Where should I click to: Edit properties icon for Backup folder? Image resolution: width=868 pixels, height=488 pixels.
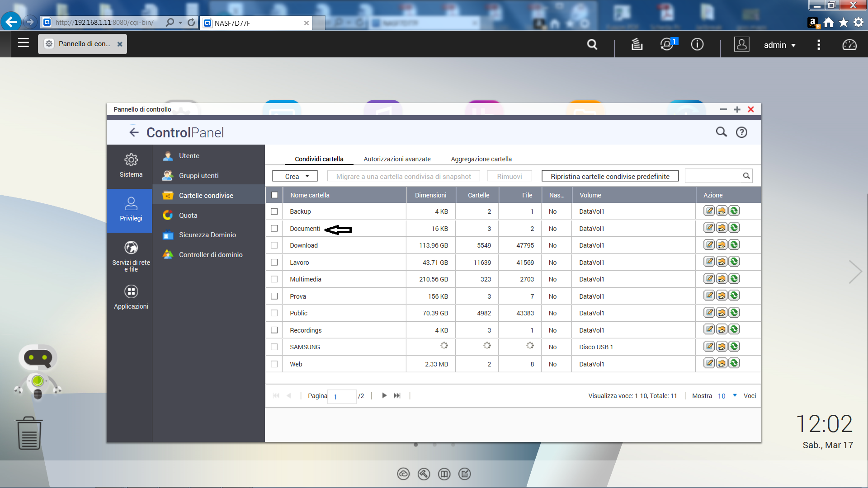point(709,211)
